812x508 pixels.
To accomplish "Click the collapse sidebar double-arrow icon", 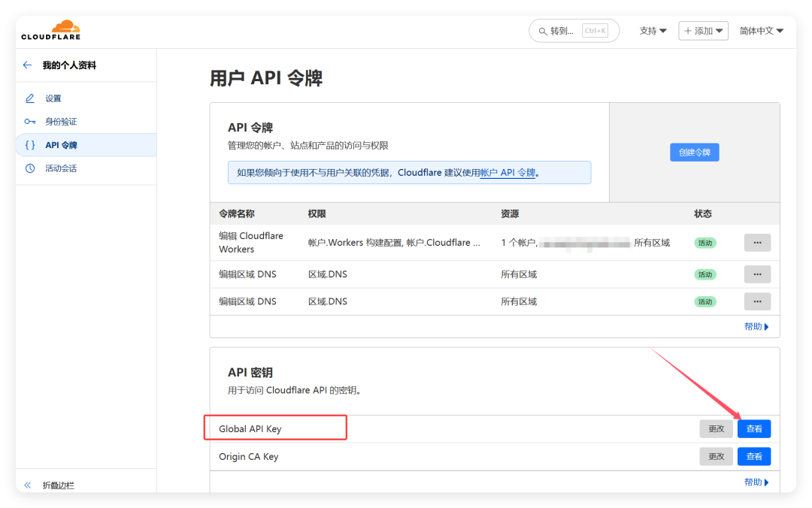I will coord(28,485).
